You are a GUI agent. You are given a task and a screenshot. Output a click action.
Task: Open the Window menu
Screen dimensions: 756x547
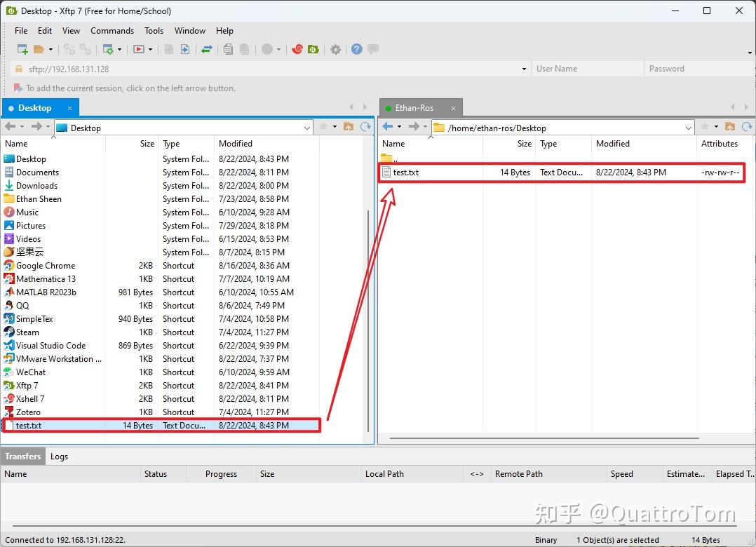click(x=190, y=30)
